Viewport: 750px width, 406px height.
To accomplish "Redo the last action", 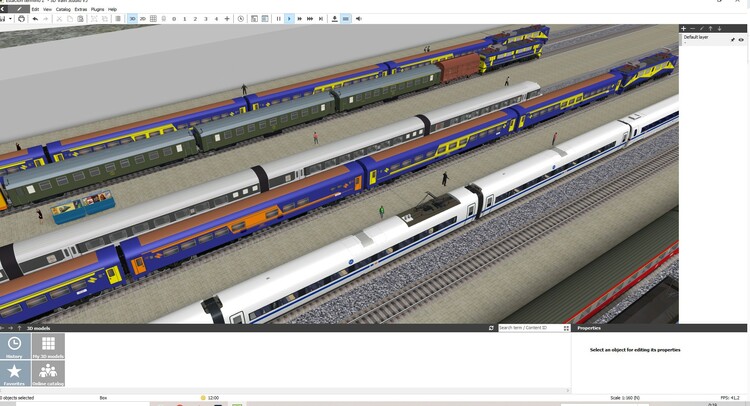I will pos(45,19).
